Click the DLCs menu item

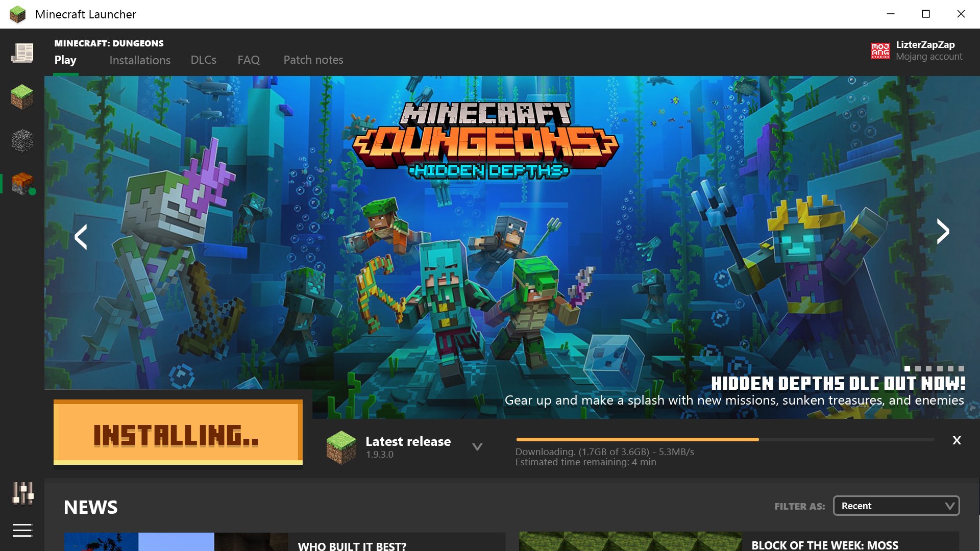[203, 59]
